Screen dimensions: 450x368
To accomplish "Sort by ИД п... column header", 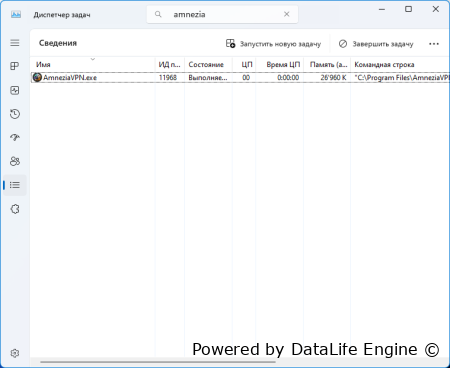I will (x=169, y=65).
